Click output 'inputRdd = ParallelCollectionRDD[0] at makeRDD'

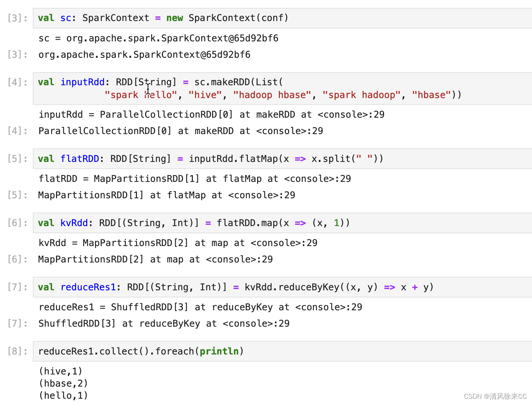(211, 114)
